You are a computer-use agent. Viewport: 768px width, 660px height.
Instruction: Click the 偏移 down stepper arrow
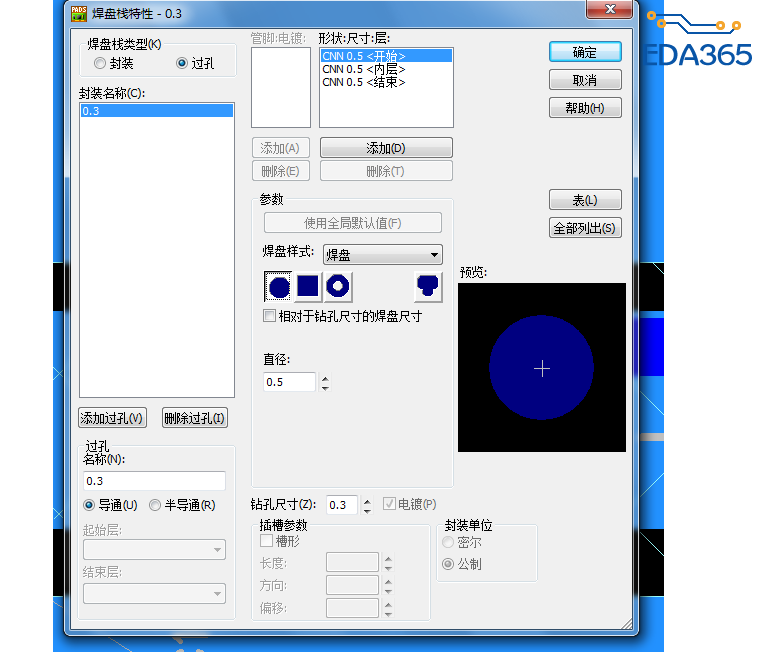pos(388,613)
